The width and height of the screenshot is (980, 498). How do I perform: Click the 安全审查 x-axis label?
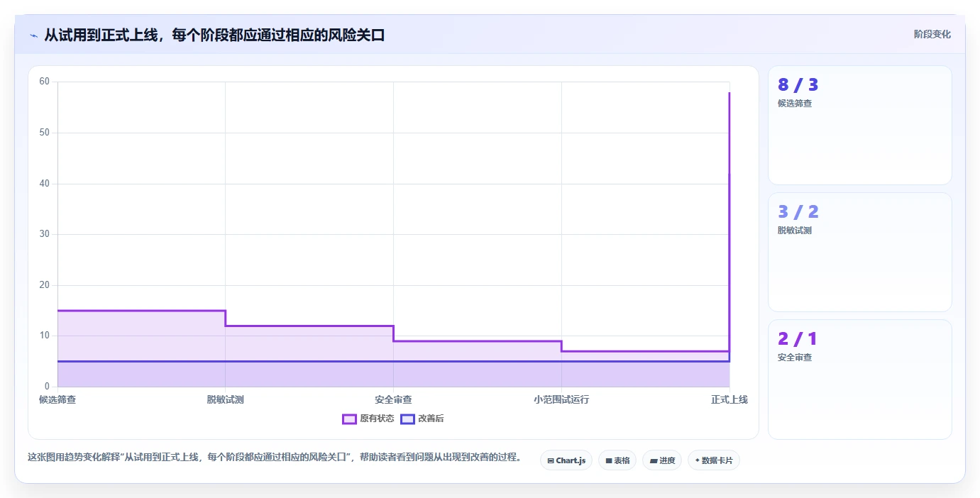click(393, 399)
